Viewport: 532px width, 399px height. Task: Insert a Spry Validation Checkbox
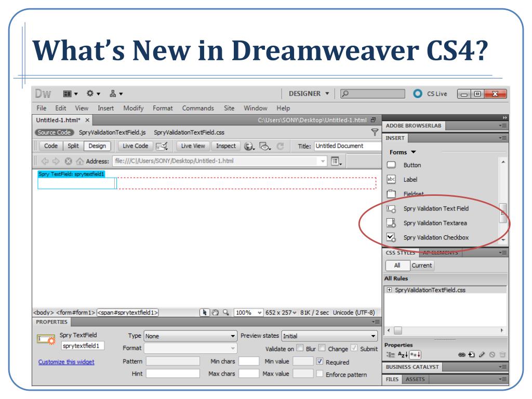pos(436,237)
